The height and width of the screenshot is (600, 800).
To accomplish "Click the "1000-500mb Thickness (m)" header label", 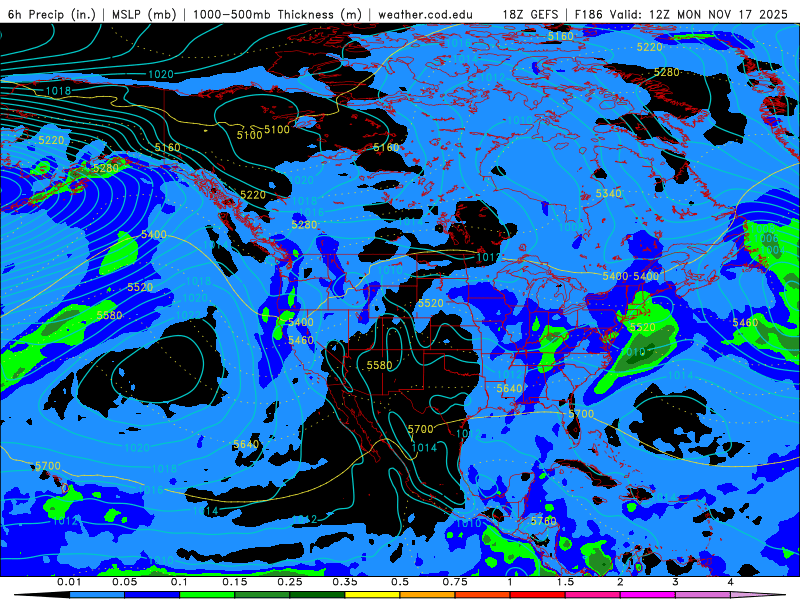I will (x=277, y=14).
